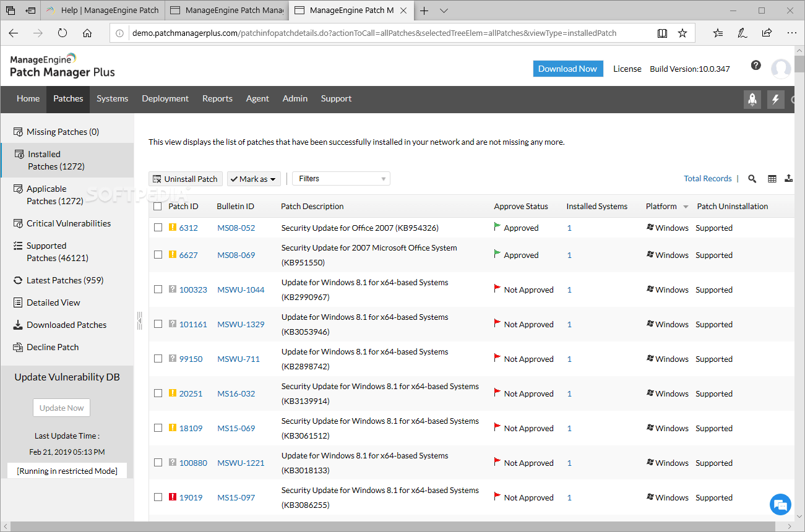Switch to the Help ManageEngine browser tab

[102, 11]
